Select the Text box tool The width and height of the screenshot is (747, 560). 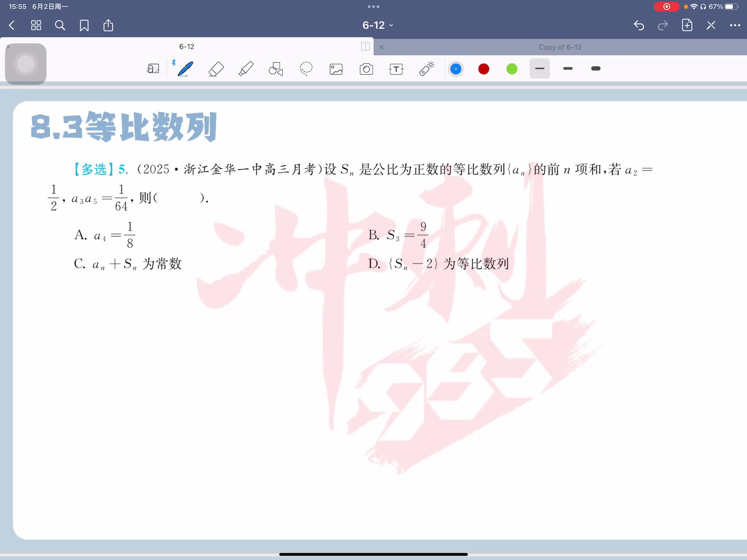(x=396, y=69)
